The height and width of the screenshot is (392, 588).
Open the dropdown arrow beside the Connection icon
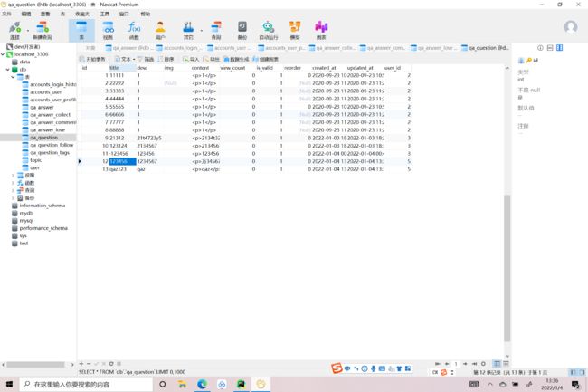[27, 31]
